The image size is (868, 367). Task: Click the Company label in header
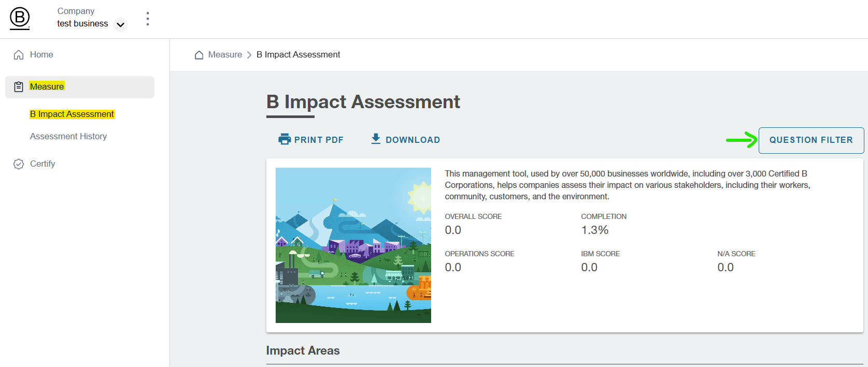[x=76, y=11]
